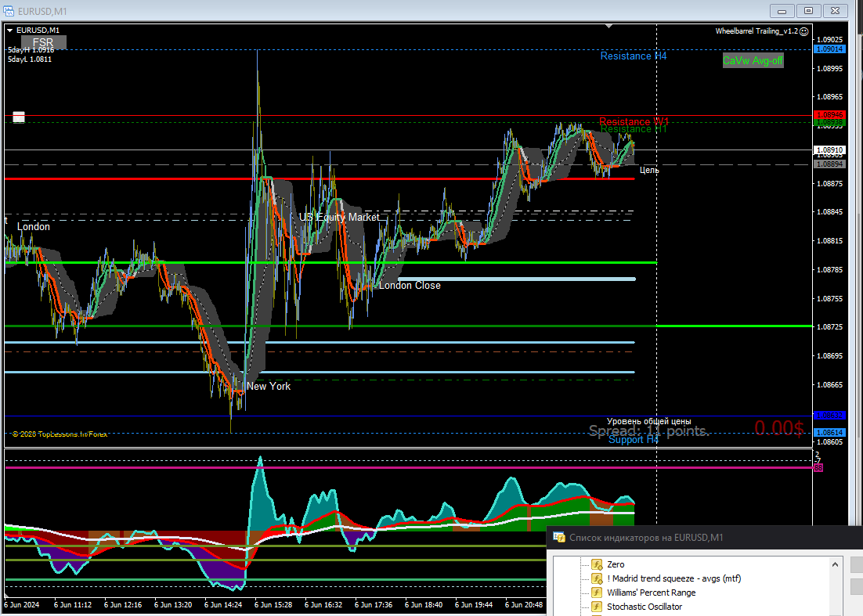This screenshot has width=863, height=616.
Task: Click the red 1.08946 price label
Action: click(x=829, y=115)
